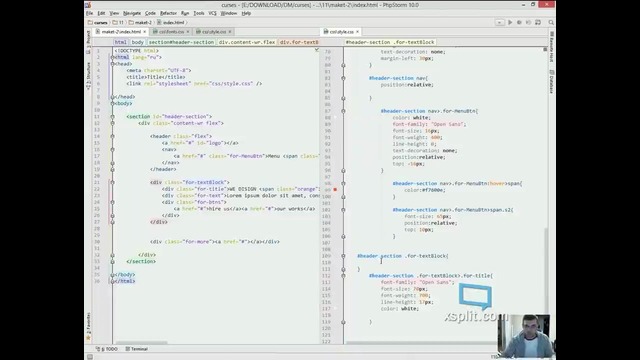Open the File menu
The width and height of the screenshot is (640, 360).
click(89, 13)
